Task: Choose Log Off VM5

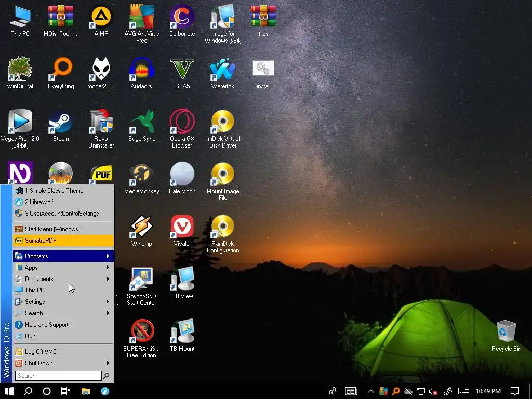Action: [x=63, y=352]
